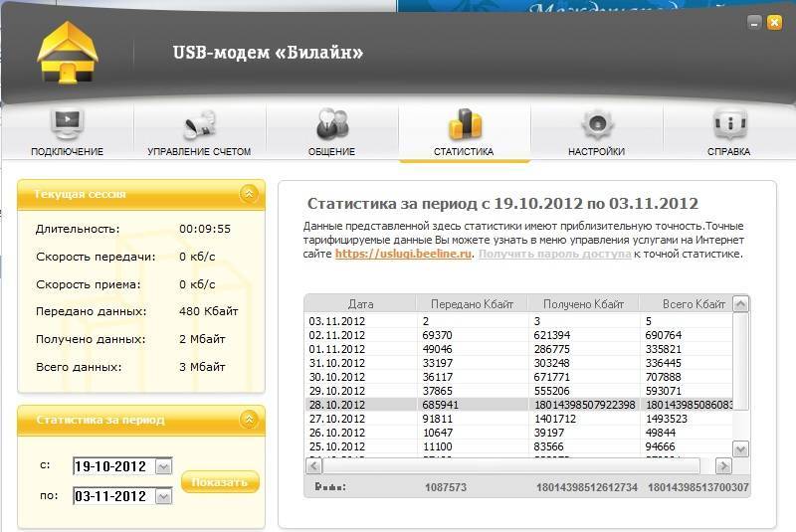
Task: Close the Beeline modem window
Action: coord(774,23)
